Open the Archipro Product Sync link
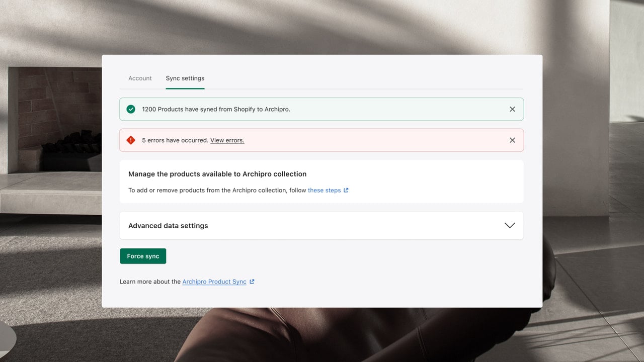Viewport: 644px width, 362px height. click(214, 282)
